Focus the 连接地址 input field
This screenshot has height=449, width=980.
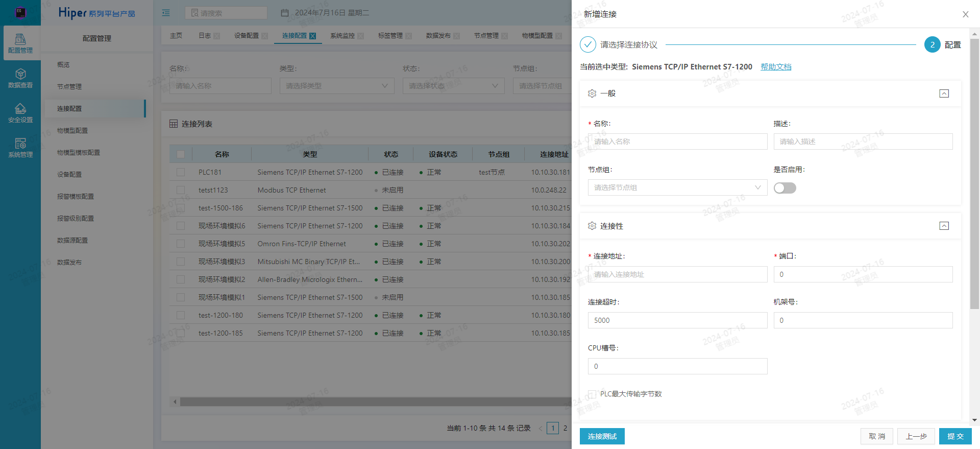click(677, 274)
